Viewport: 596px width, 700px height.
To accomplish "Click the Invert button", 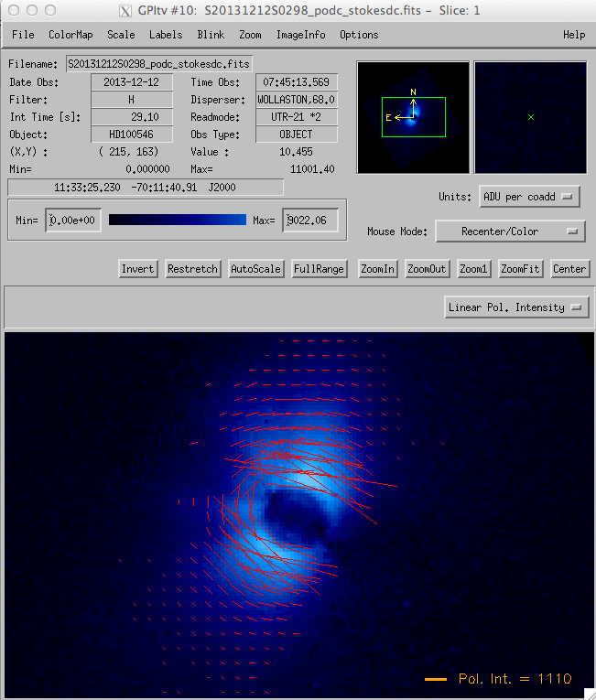I will click(x=137, y=269).
